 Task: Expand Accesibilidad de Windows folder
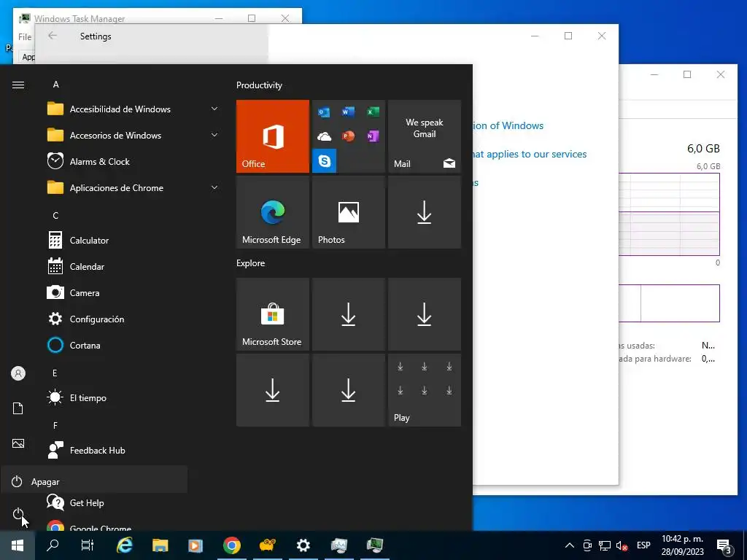[133, 109]
